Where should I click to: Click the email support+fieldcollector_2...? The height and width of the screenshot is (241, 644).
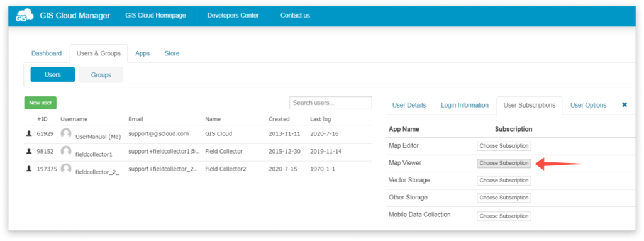point(164,169)
